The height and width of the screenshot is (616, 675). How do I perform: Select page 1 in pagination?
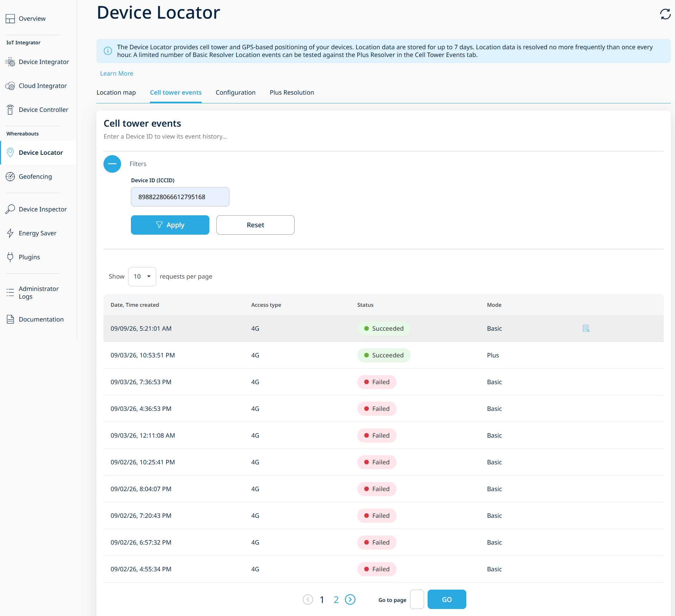tap(322, 600)
